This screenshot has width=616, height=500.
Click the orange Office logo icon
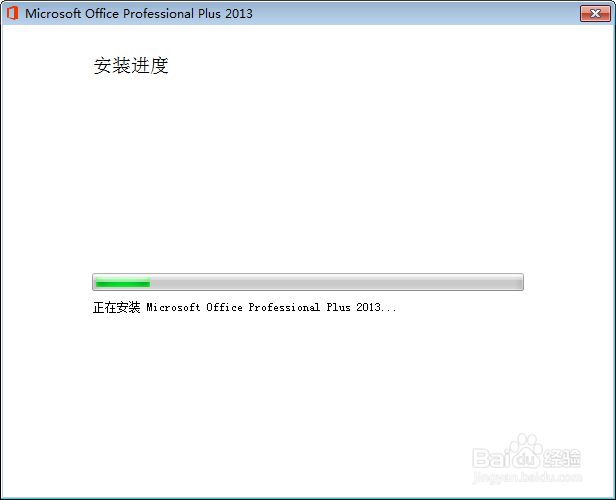pyautogui.click(x=13, y=13)
